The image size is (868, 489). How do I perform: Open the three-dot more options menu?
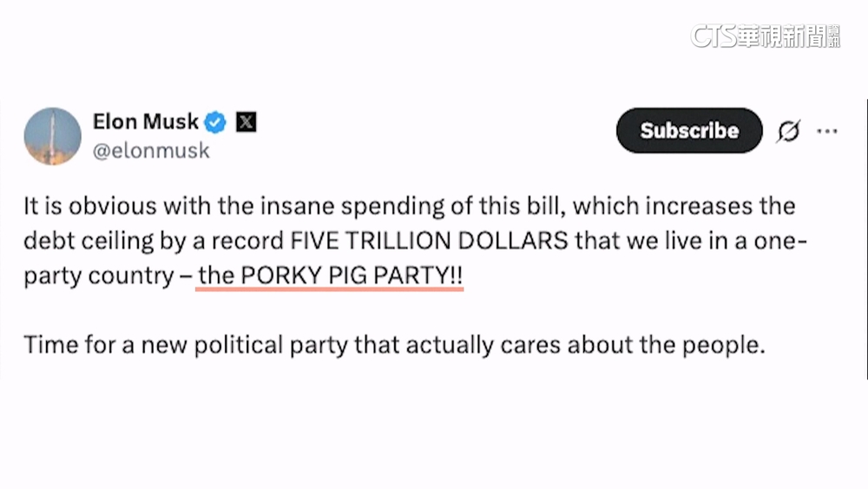click(827, 131)
